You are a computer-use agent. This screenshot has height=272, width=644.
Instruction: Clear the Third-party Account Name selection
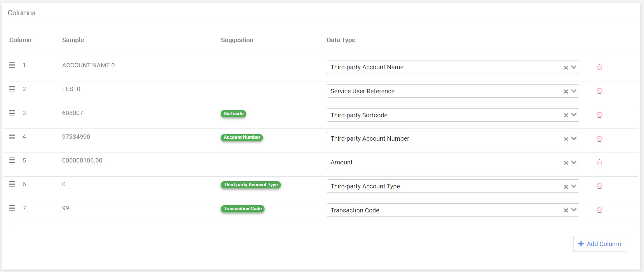point(566,68)
